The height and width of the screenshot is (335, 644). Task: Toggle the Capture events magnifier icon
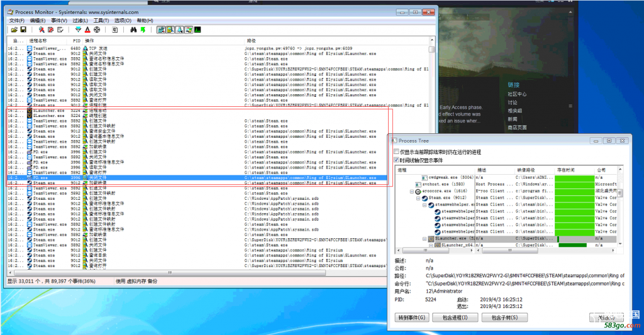click(42, 30)
